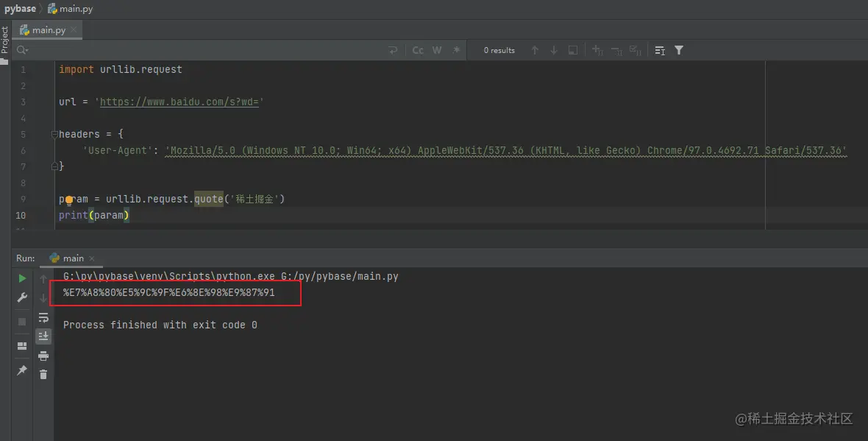Click the fold end marker on line 7
Screen dimensions: 868x441
tap(54, 166)
